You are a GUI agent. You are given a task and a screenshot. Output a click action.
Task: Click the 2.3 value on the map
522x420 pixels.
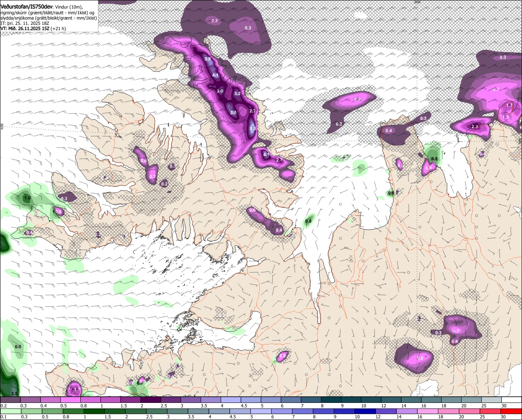(x=475, y=126)
